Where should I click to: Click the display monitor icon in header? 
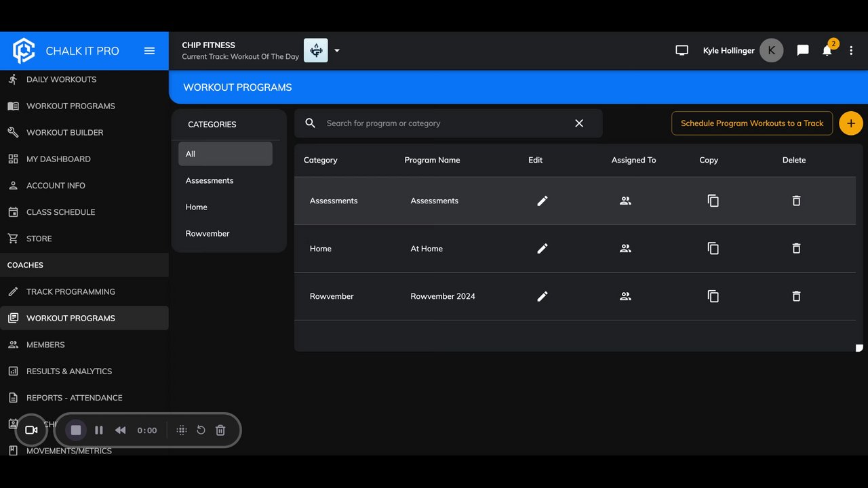click(x=682, y=51)
